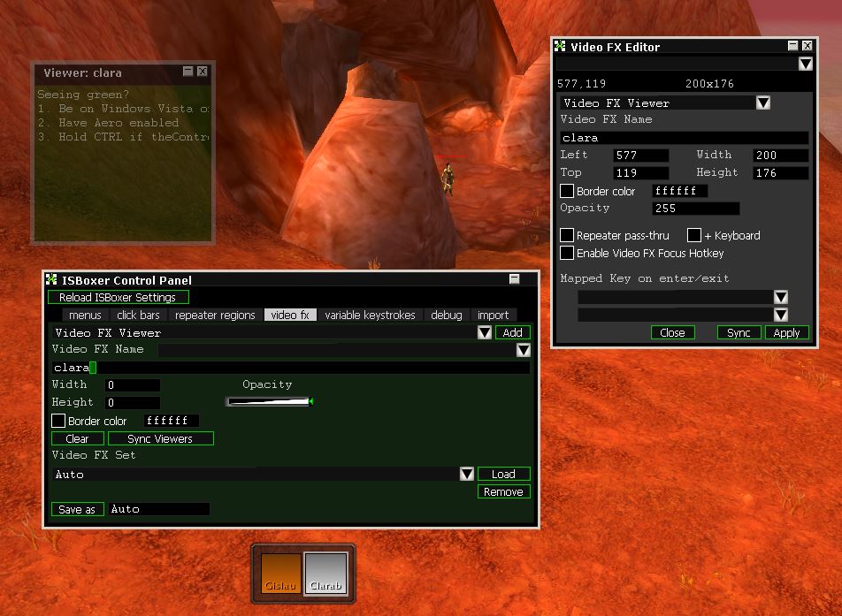Click the Opacity field showing 255
This screenshot has width=842, height=616.
coord(696,209)
